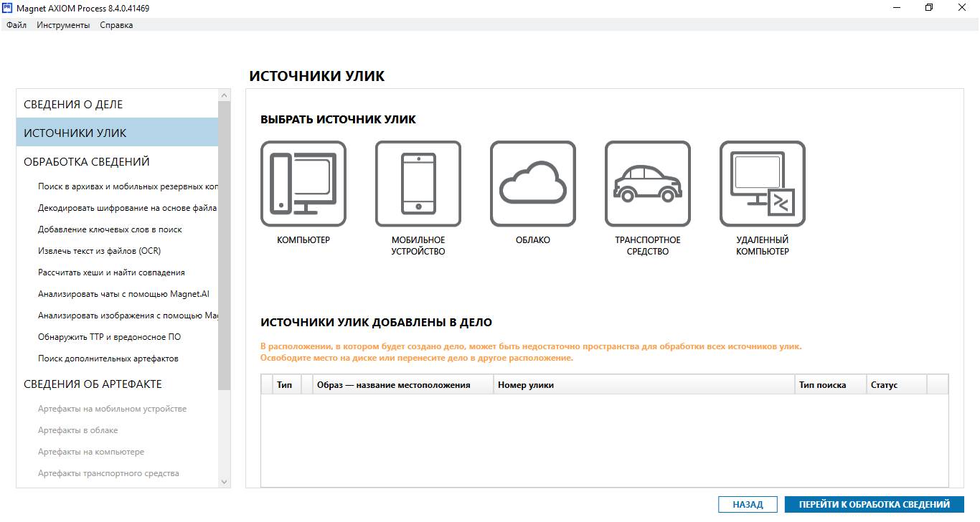Click the orange disk space warning text

(x=531, y=352)
